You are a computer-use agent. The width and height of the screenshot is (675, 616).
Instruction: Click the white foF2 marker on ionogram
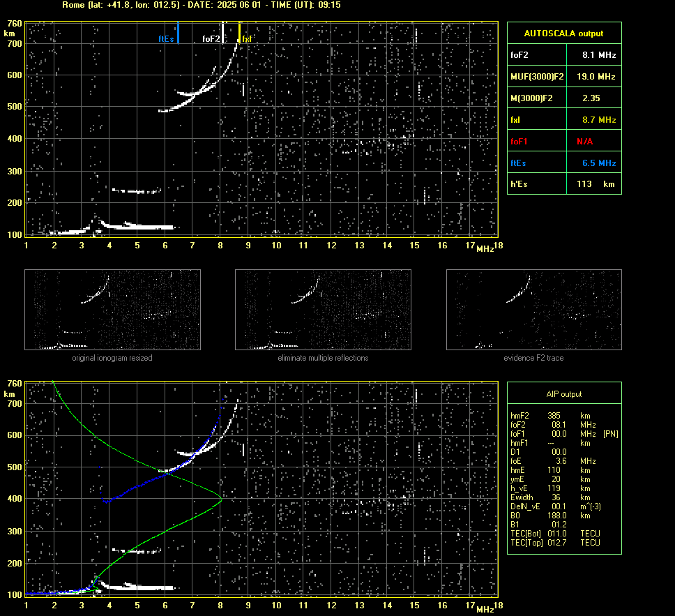tap(222, 33)
